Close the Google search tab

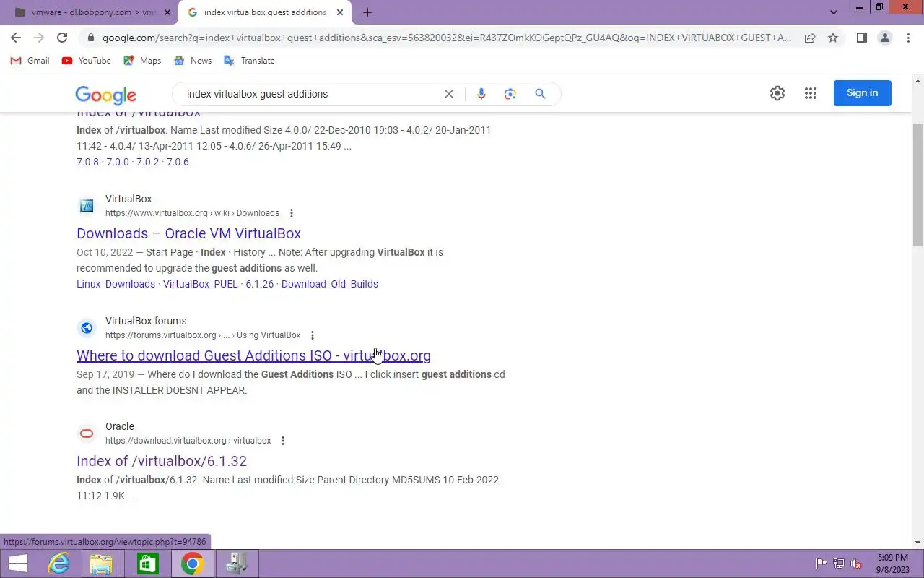[x=340, y=12]
